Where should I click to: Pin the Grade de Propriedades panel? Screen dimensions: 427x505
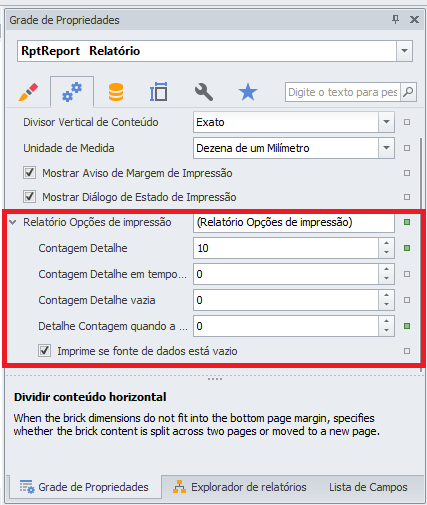coord(395,20)
